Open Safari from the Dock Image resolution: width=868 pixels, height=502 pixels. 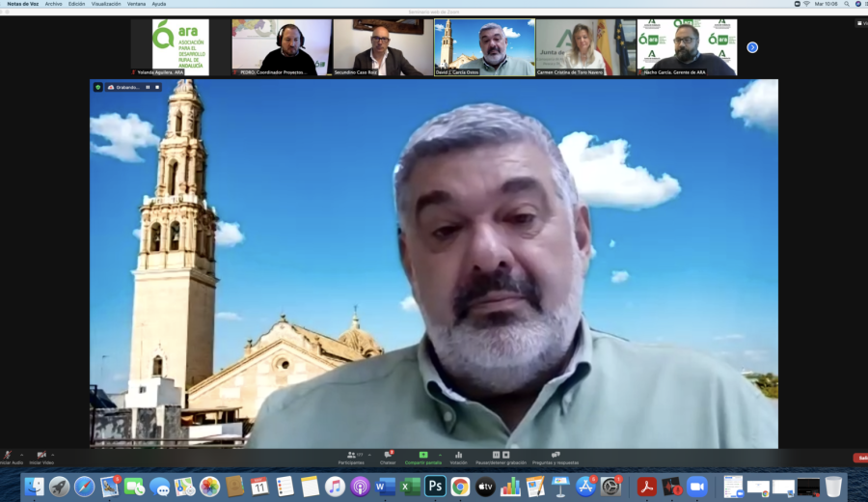click(84, 488)
